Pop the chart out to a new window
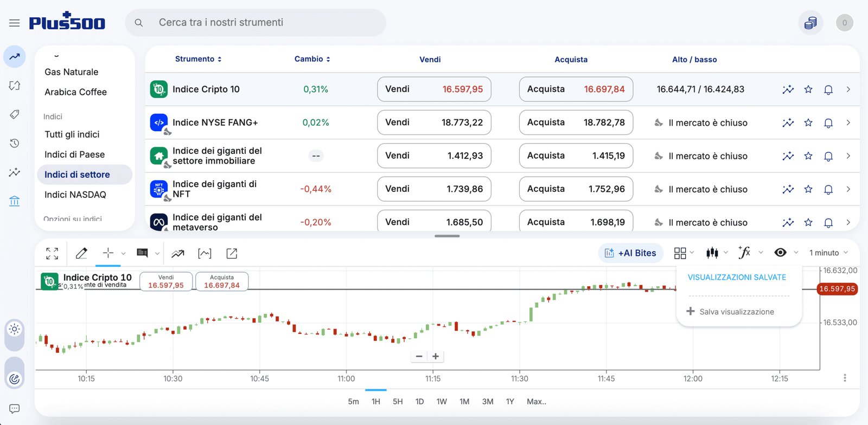The image size is (868, 425). pos(232,253)
